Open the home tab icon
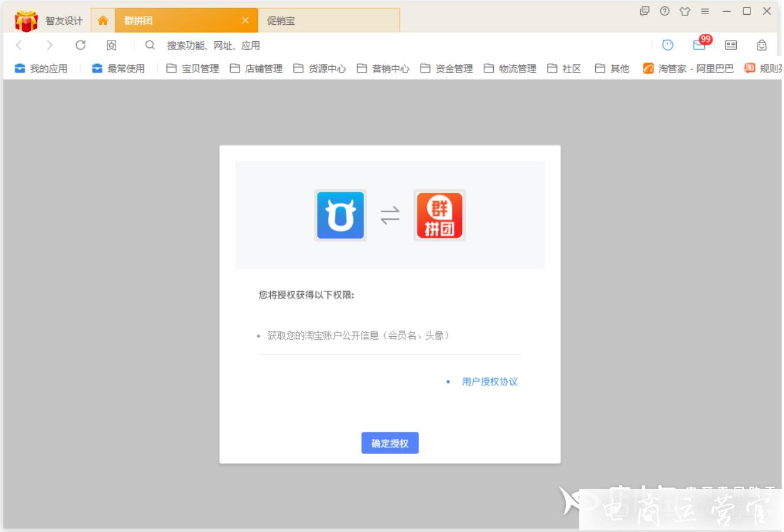784x532 pixels. coord(103,21)
